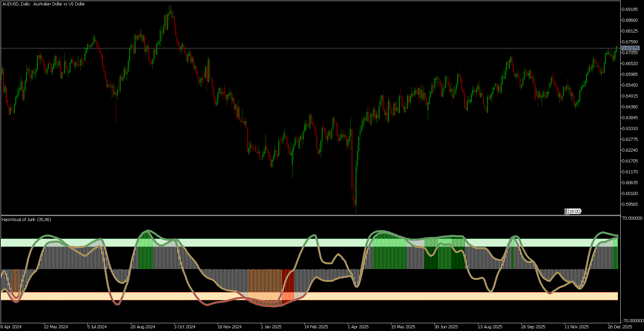Click the red histogram bars in indicator

pos(287,284)
